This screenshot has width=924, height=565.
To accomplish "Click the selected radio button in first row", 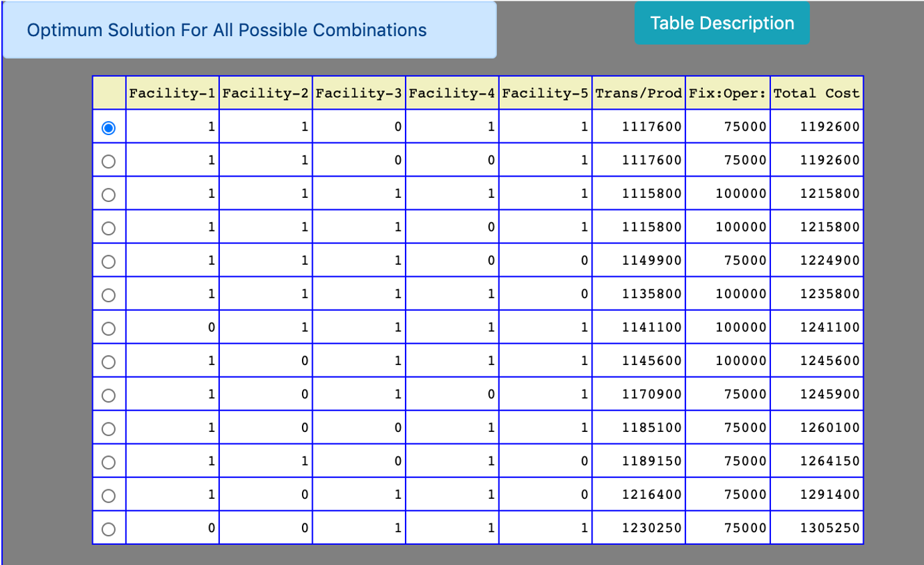I will pos(108,128).
